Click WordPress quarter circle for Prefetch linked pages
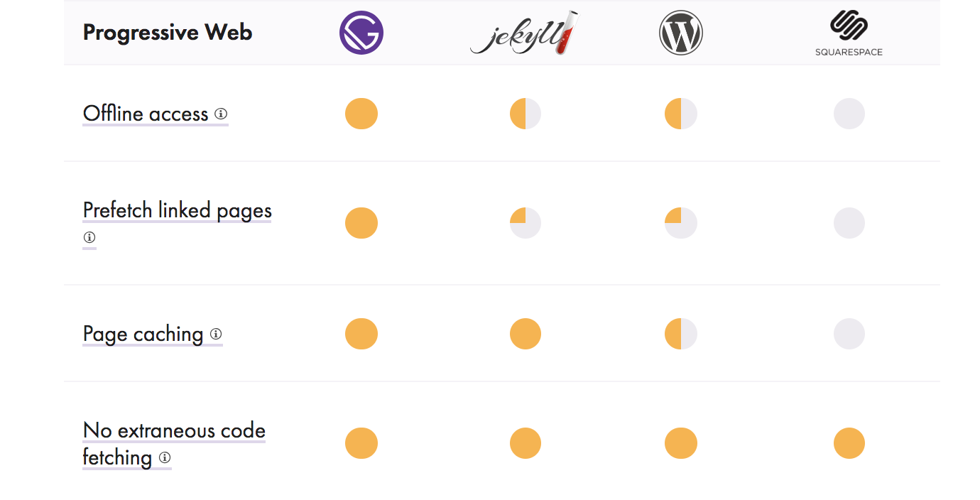Image resolution: width=980 pixels, height=500 pixels. click(x=681, y=223)
